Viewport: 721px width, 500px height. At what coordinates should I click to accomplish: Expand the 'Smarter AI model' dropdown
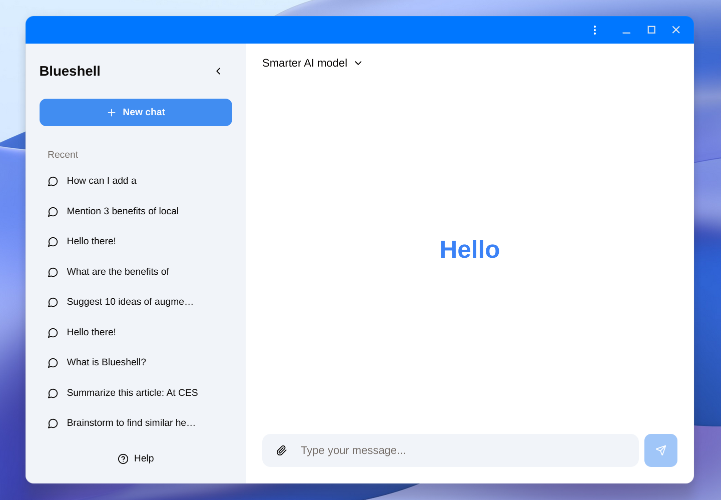(312, 63)
